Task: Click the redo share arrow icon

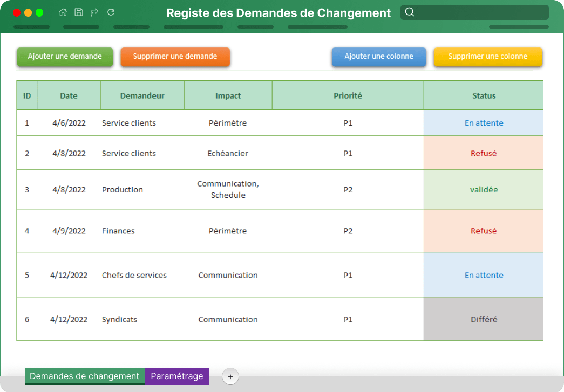Action: tap(94, 12)
